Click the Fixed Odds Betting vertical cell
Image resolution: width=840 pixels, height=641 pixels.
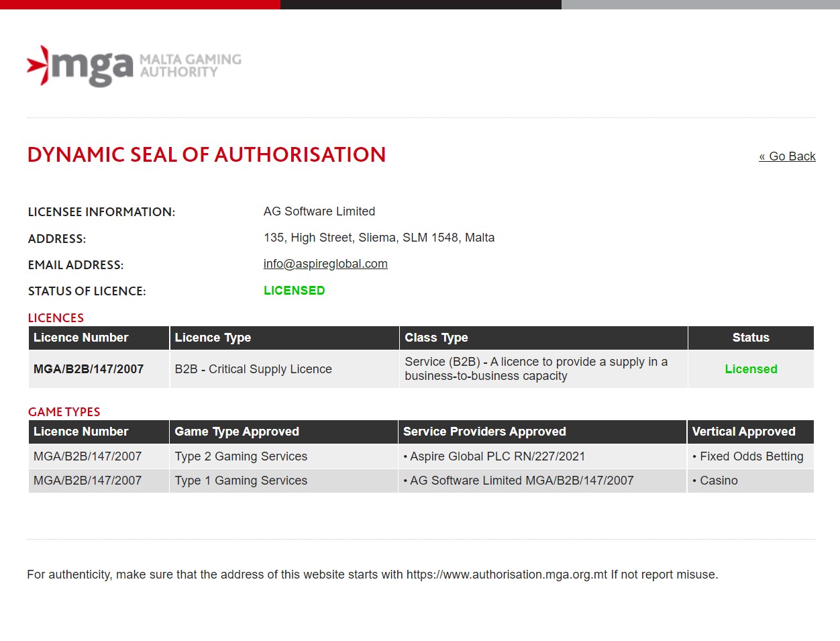(x=751, y=456)
